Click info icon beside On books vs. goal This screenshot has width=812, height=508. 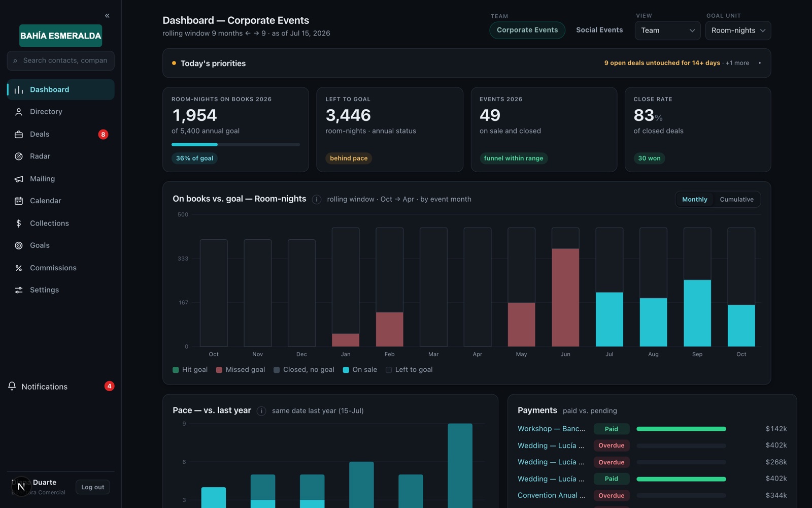tap(316, 199)
